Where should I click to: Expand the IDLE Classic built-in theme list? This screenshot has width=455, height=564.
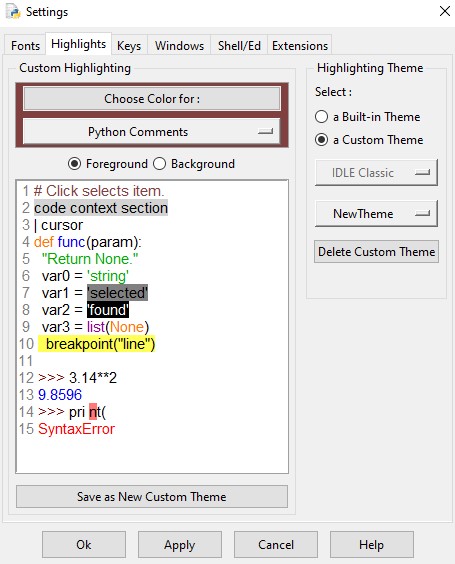376,173
